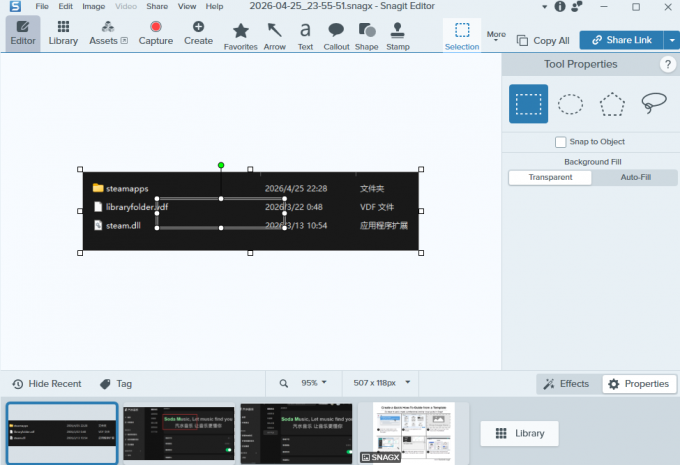The height and width of the screenshot is (465, 680).
Task: Choose the rectangular selection shape
Action: coord(528,104)
